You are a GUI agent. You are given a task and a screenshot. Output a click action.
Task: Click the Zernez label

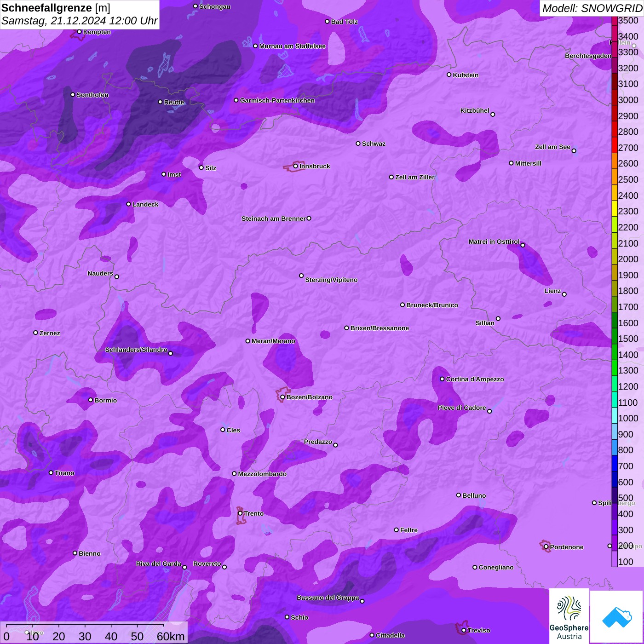point(50,333)
